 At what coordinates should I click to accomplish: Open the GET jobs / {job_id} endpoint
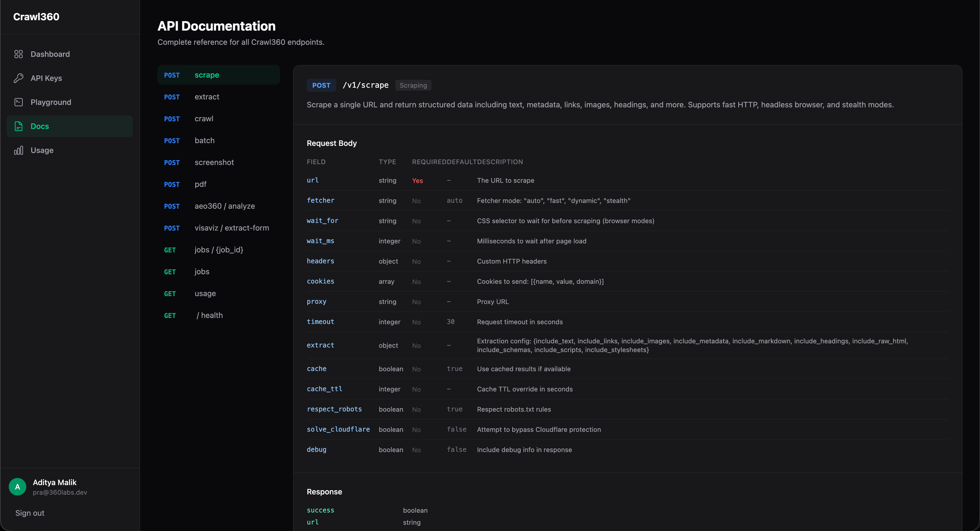pyautogui.click(x=218, y=250)
